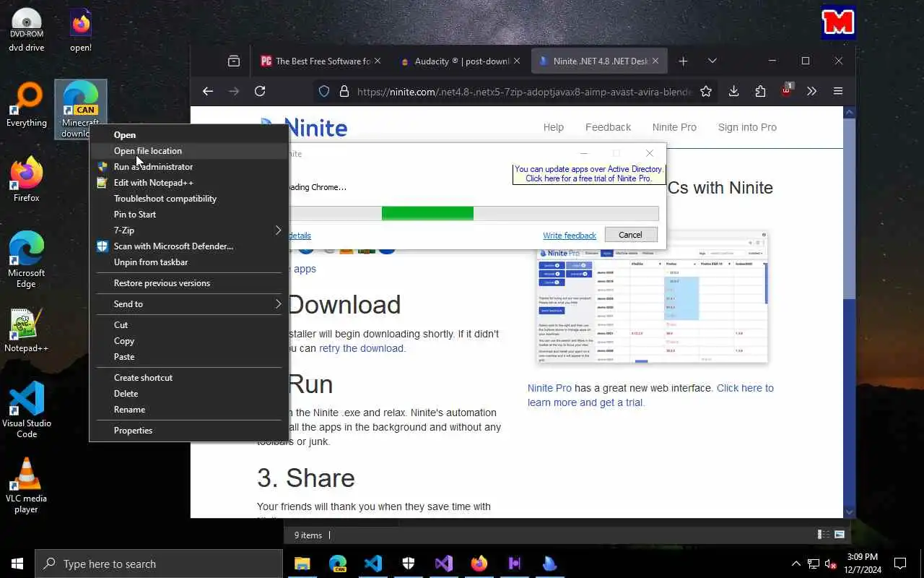The width and height of the screenshot is (924, 578).
Task: Launch the Microsoft Edge desktop shortcut
Action: pyautogui.click(x=27, y=260)
